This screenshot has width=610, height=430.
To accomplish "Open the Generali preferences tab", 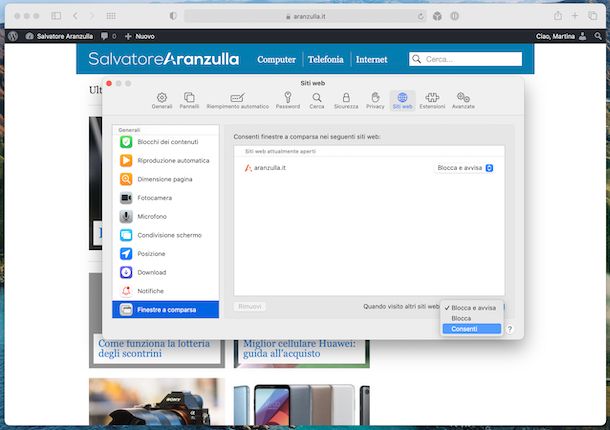I will (162, 100).
